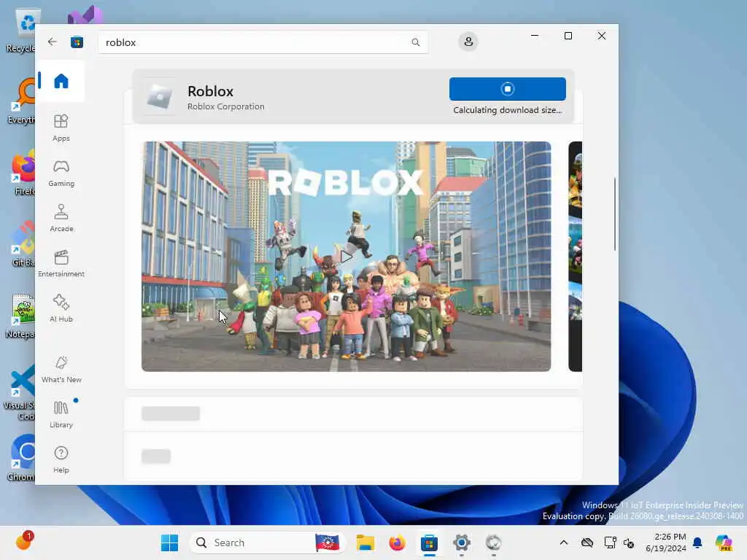Play the Roblox trailer video

point(347,257)
